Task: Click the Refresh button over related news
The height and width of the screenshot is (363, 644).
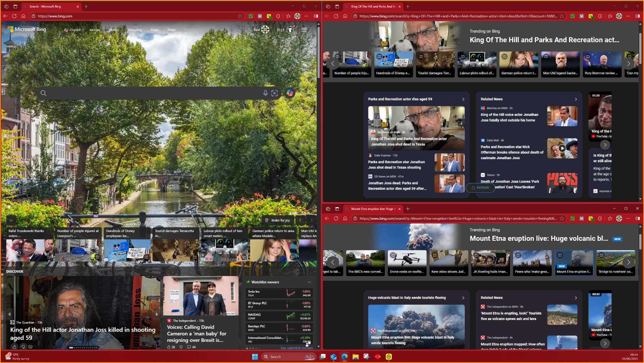Action: tap(480, 188)
